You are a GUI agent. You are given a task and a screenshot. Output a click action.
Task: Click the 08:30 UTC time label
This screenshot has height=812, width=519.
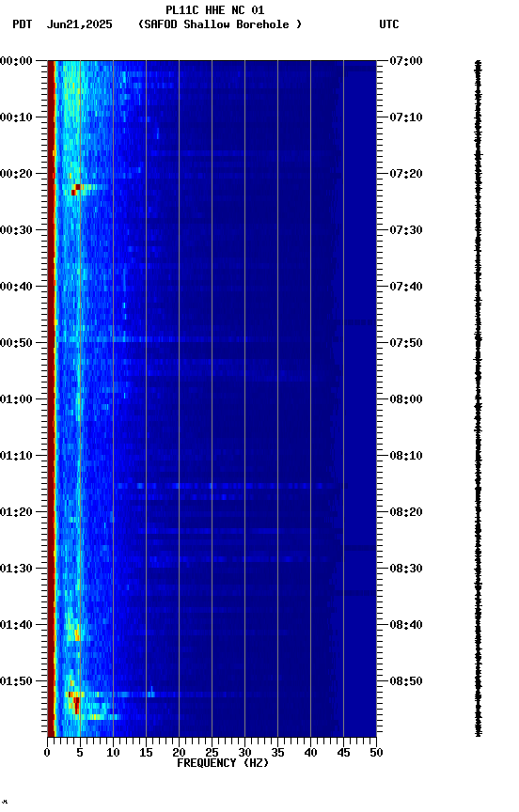406,570
